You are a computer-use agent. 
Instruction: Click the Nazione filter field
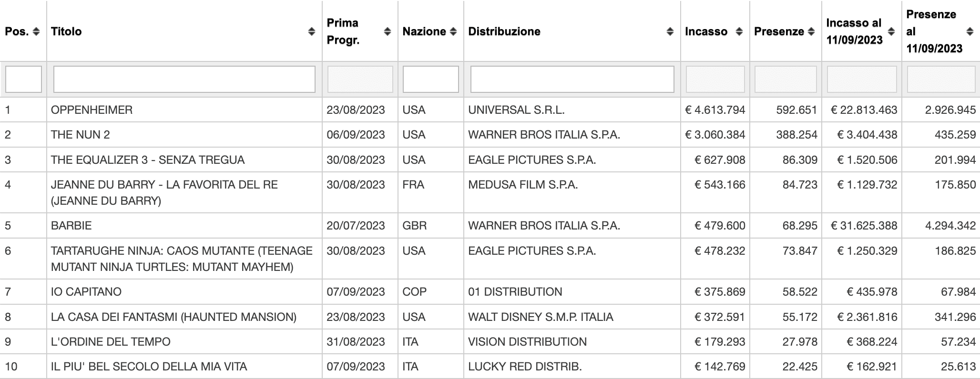431,79
